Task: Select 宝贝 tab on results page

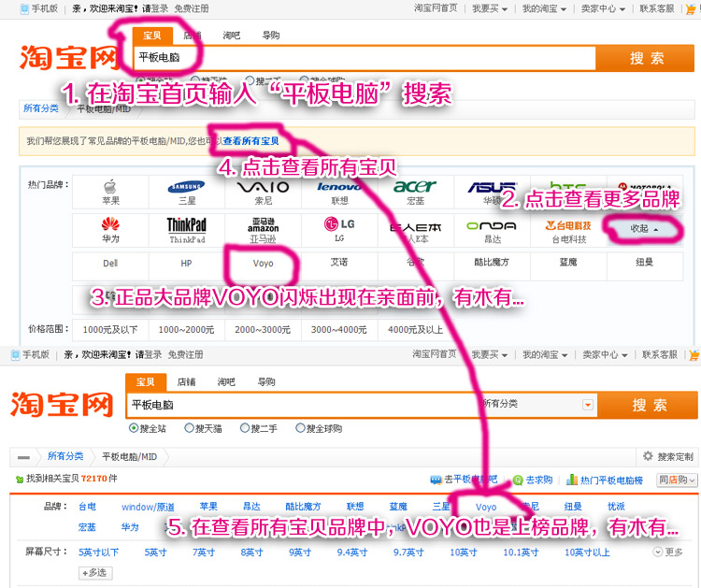Action: [x=146, y=381]
